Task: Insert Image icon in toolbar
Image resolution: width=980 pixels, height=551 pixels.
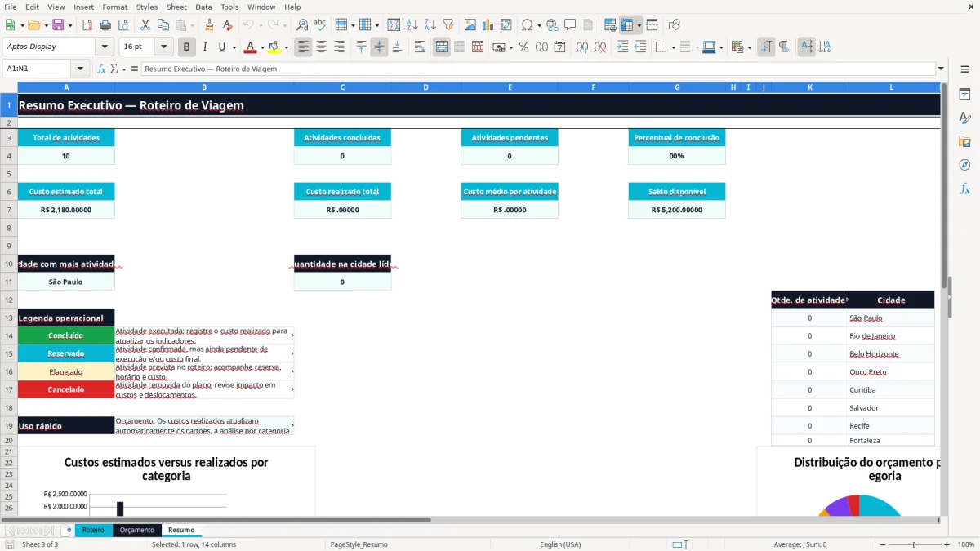Action: (x=470, y=25)
